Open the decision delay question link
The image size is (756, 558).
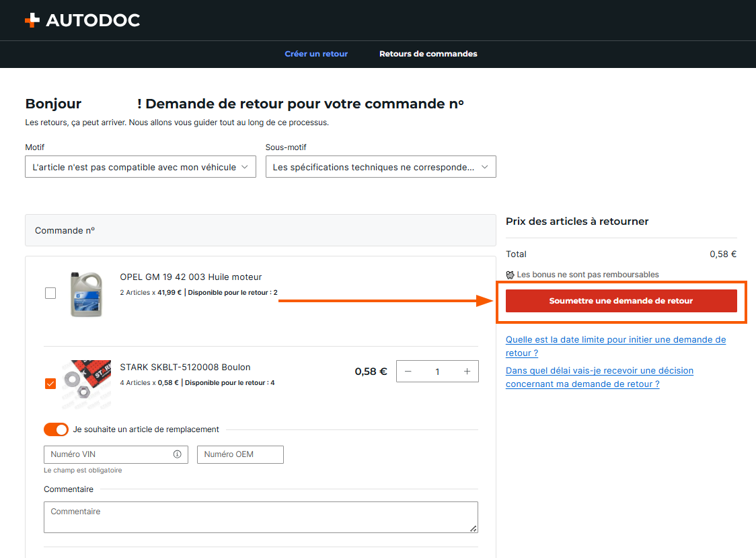point(599,377)
